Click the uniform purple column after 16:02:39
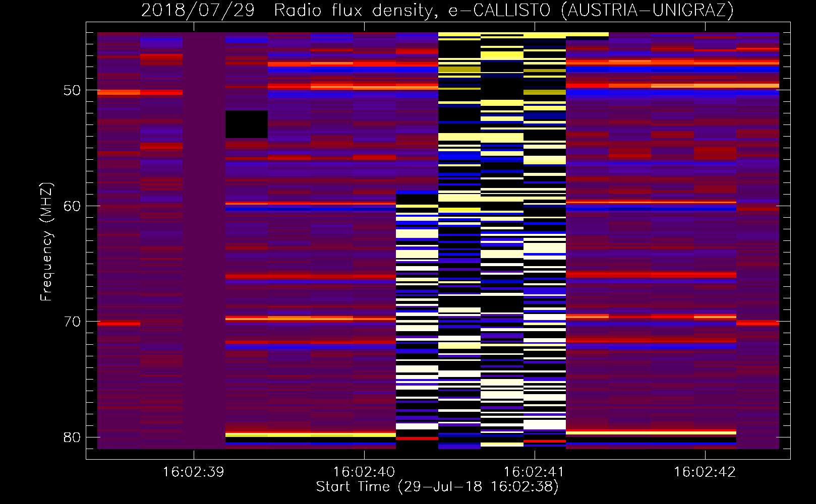816x504 pixels. (x=204, y=240)
